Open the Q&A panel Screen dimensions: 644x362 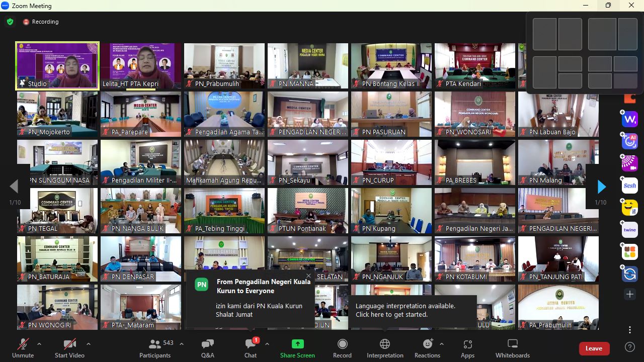(x=207, y=348)
